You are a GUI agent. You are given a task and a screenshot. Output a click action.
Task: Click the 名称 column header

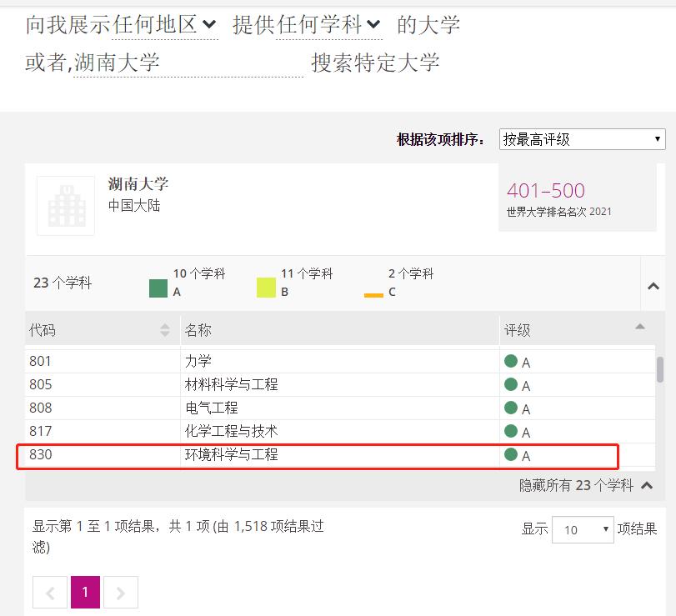coord(340,330)
